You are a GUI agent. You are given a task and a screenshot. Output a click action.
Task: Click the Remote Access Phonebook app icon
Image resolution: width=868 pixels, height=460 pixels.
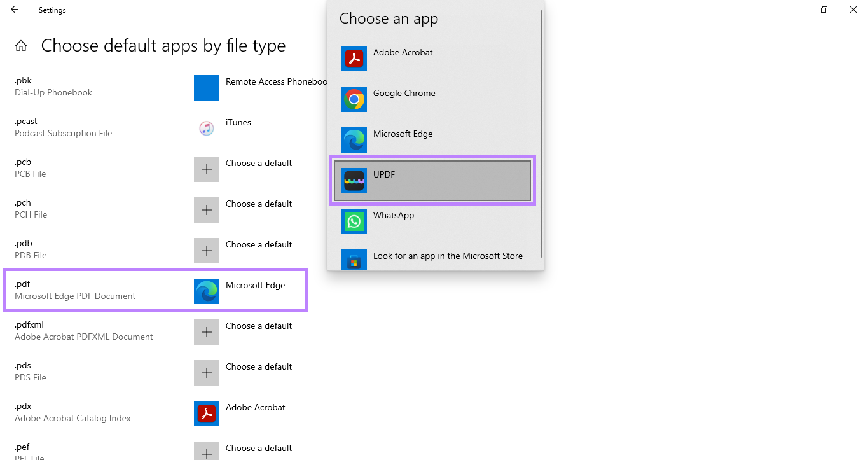pyautogui.click(x=206, y=87)
